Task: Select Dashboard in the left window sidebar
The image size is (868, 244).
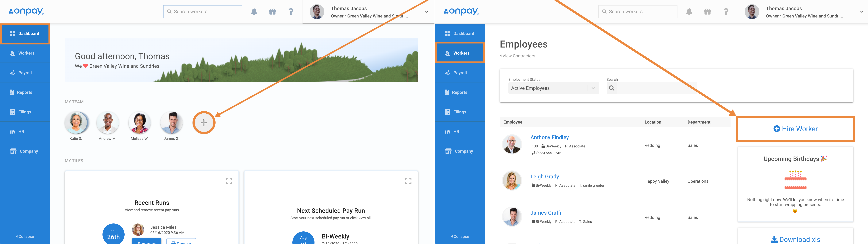Action: (25, 34)
